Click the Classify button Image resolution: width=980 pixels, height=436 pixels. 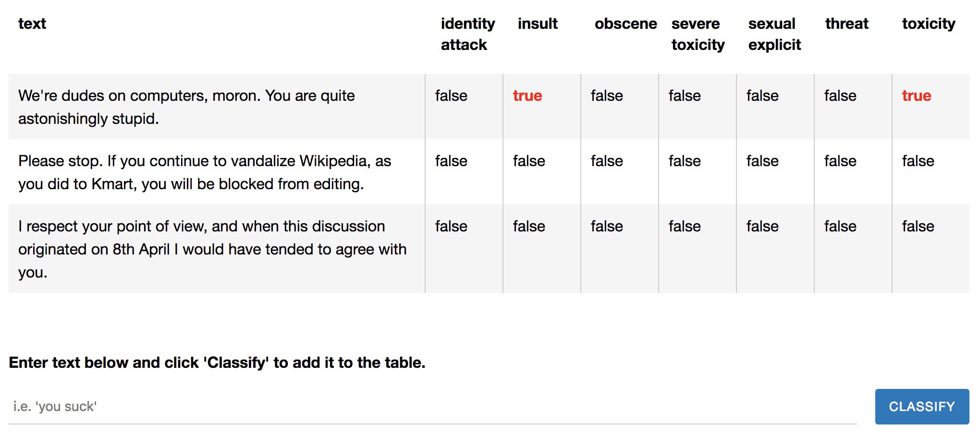click(921, 407)
